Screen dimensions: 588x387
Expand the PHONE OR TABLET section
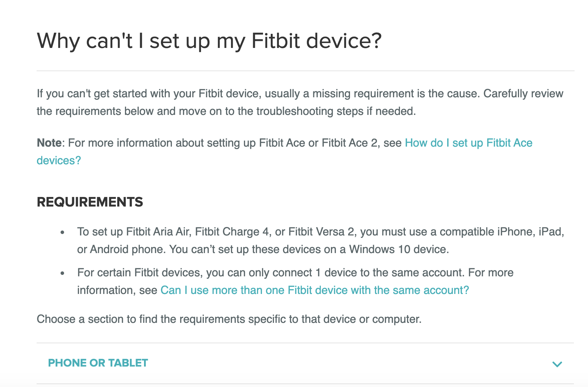point(98,363)
